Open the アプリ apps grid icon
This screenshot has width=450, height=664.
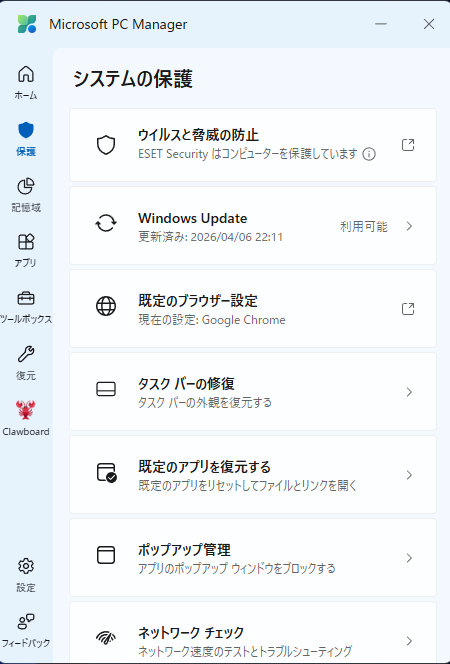click(x=26, y=242)
